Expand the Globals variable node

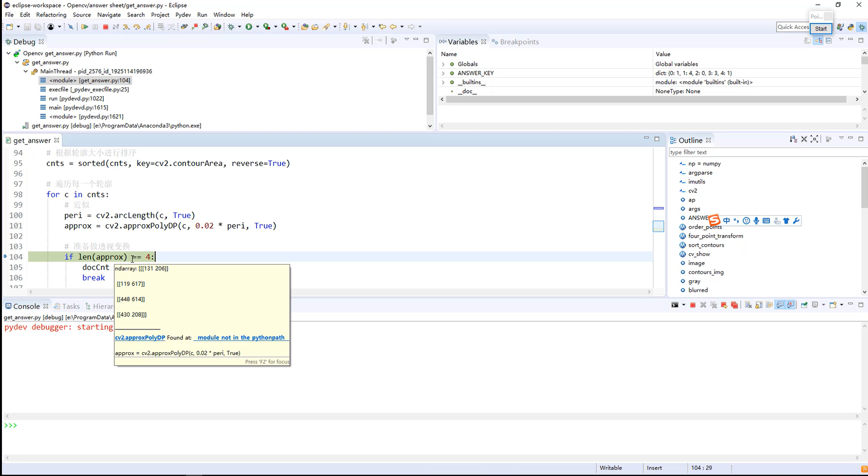point(443,64)
